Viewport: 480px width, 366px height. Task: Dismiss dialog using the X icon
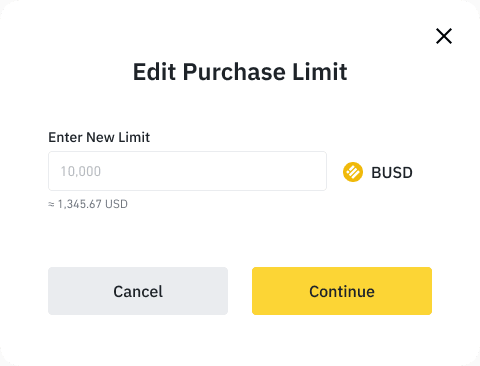(444, 36)
